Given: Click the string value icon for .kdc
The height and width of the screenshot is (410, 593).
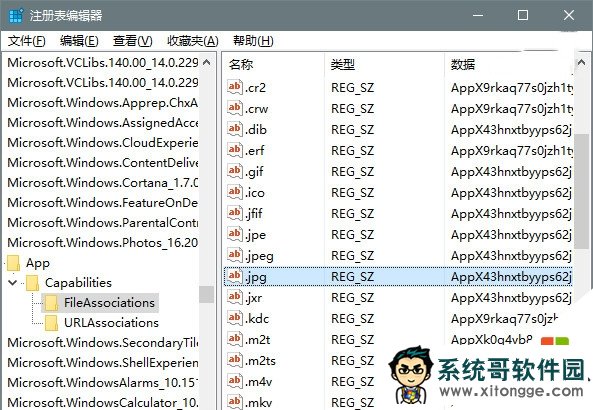Looking at the screenshot, I should pyautogui.click(x=234, y=318).
